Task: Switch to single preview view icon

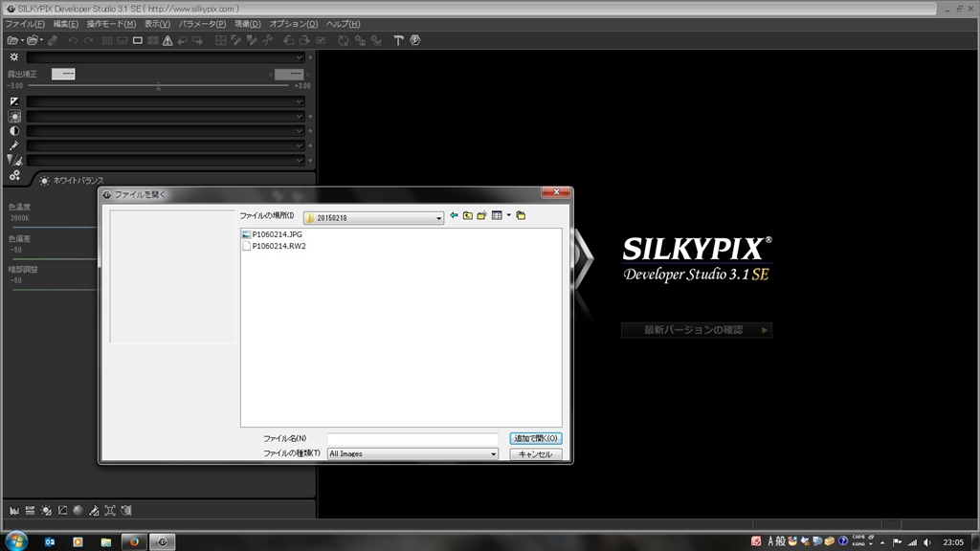Action: pyautogui.click(x=137, y=40)
